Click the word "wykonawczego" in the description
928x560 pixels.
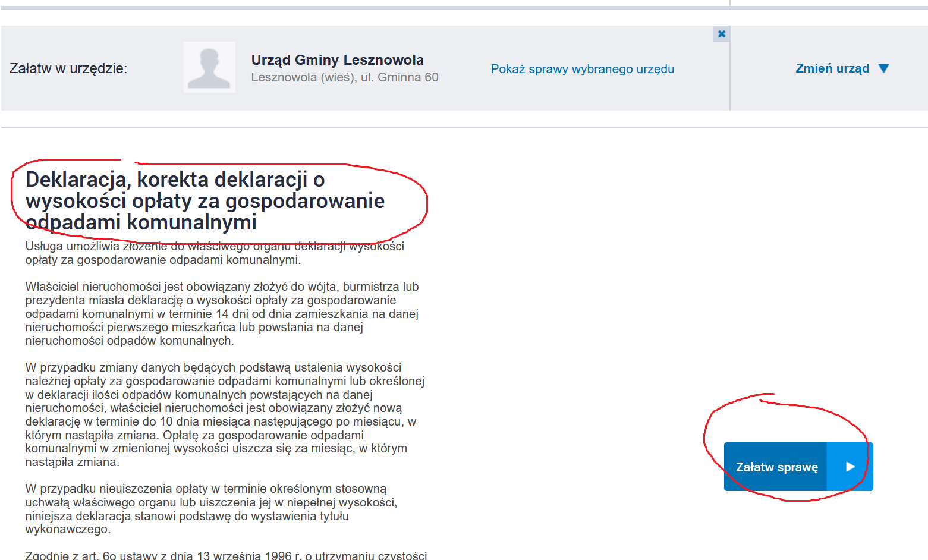click(x=68, y=529)
